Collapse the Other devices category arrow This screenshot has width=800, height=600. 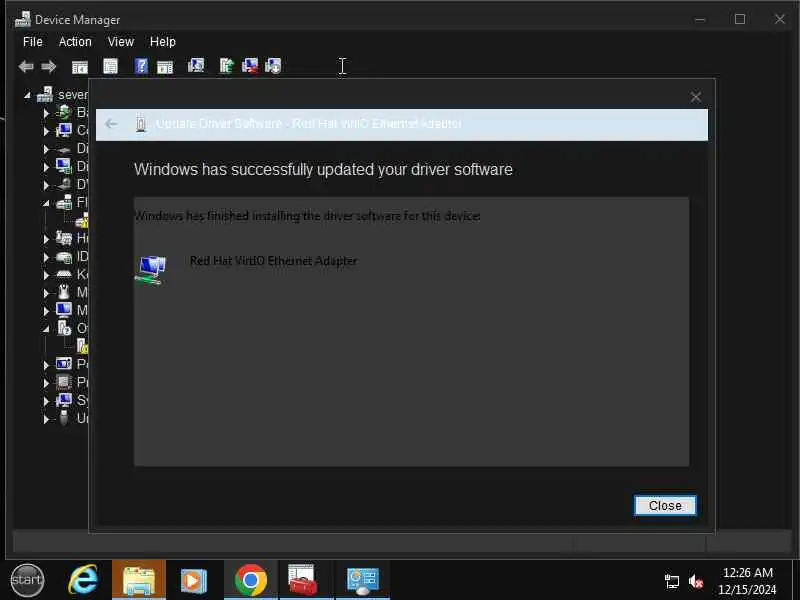[46, 329]
